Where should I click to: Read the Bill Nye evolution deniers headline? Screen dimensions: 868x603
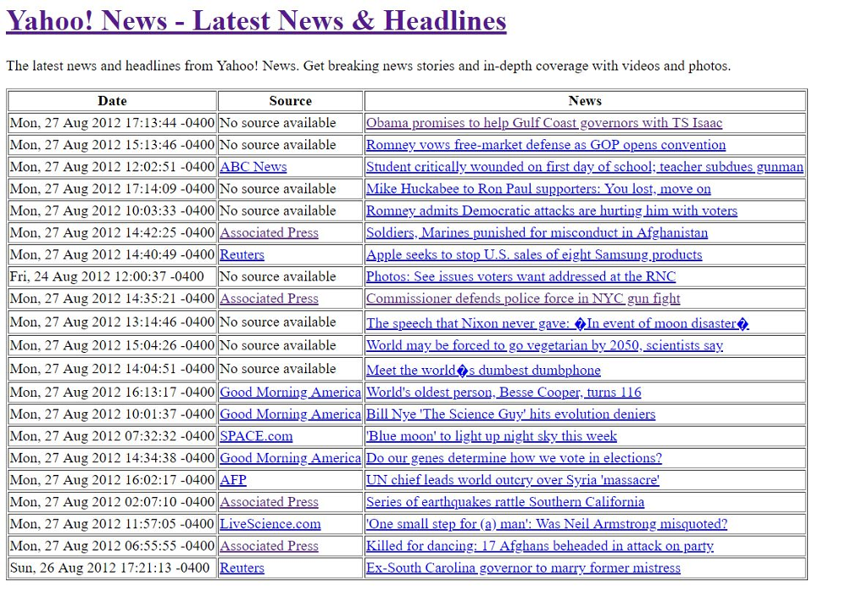point(509,414)
